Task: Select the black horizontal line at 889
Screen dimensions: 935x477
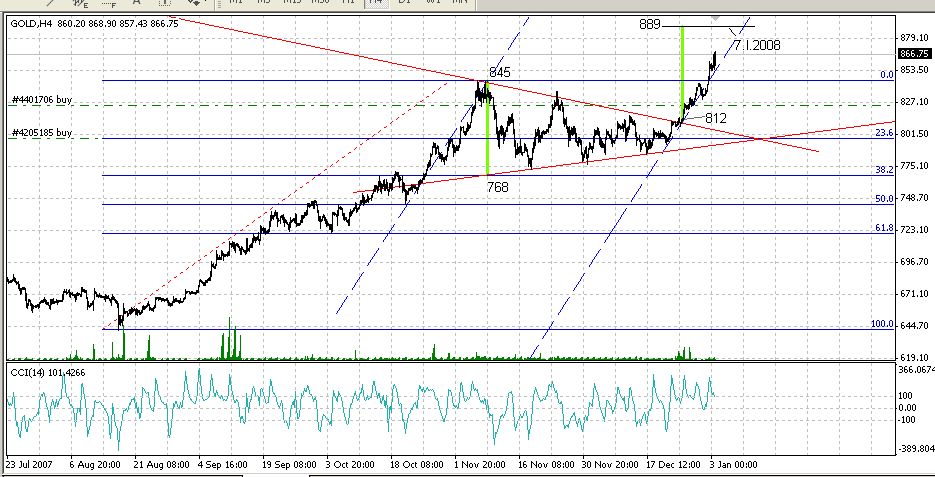Action: pos(708,26)
